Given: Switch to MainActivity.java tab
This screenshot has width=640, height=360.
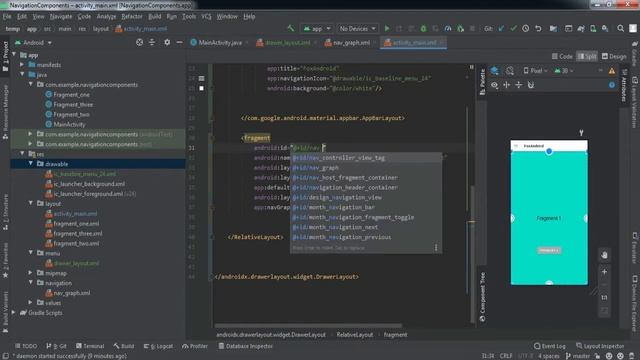Looking at the screenshot, I should tap(220, 42).
